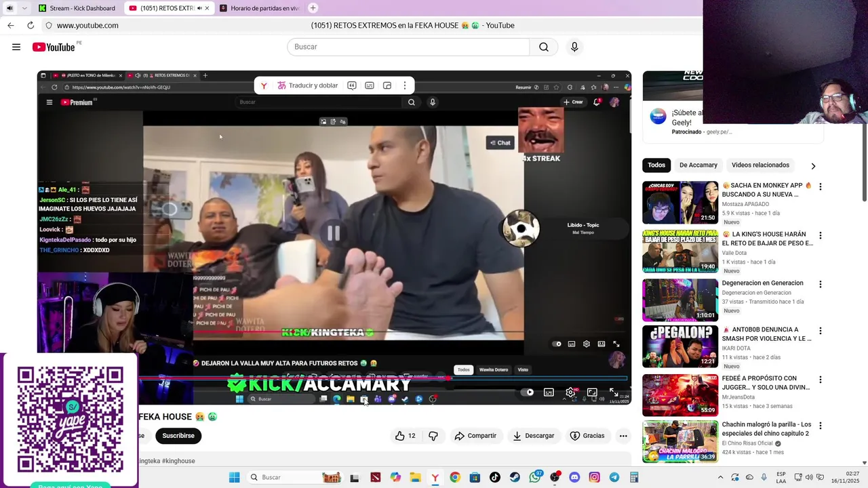Show more filter chips with the right arrow
The width and height of the screenshot is (868, 488).
pos(813,165)
